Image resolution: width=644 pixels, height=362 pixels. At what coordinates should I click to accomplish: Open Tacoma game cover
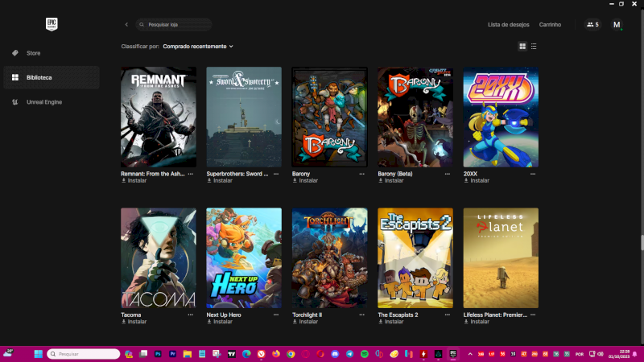[x=159, y=257]
